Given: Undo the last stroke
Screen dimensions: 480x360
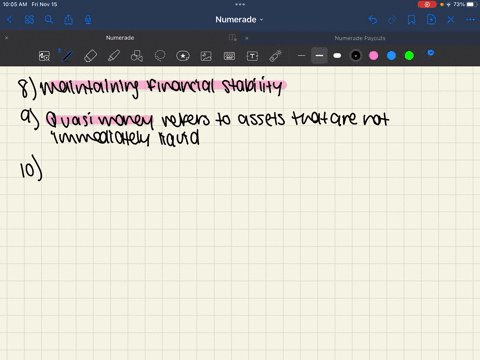Looking at the screenshot, I should point(373,20).
